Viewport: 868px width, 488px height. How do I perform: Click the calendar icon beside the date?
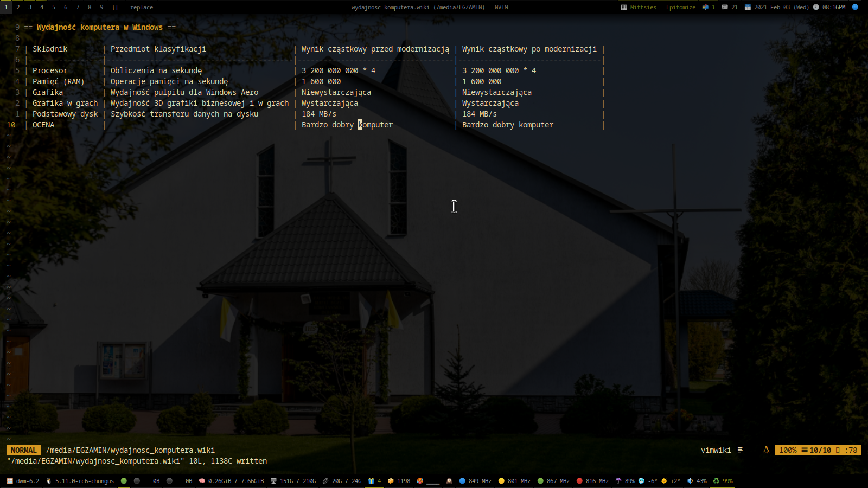(x=748, y=7)
